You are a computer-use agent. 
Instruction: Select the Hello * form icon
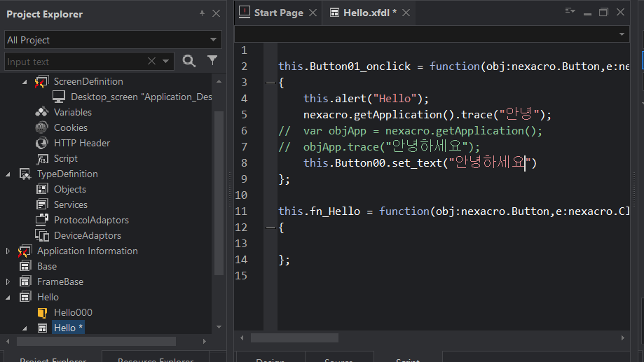tap(42, 328)
